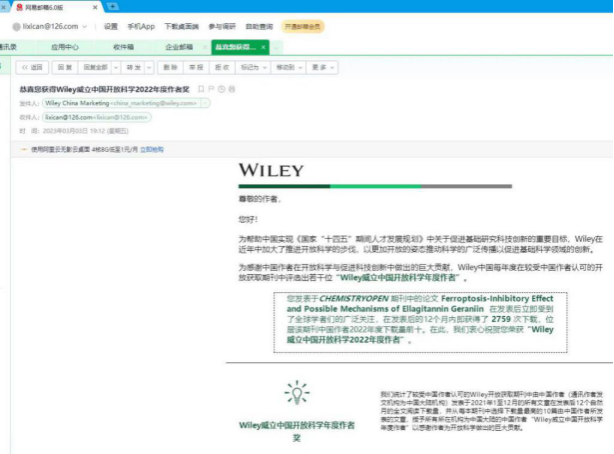Click the 立即抢购 promotional link
614x454 pixels.
[152, 148]
